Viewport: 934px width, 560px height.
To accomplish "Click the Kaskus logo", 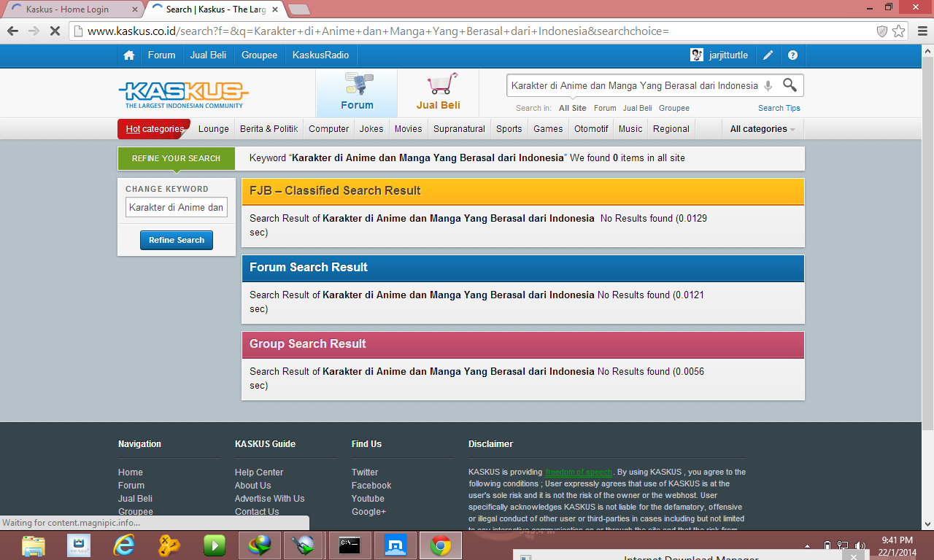I will pos(183,93).
